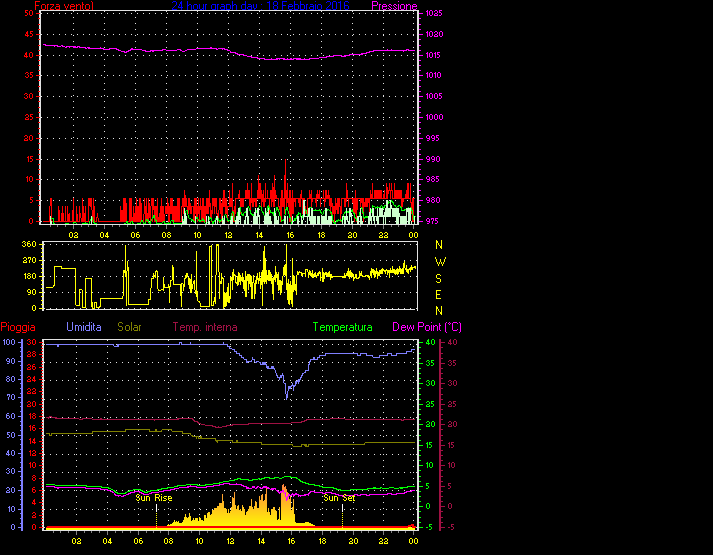Click the '24 hour graph day' title

point(215,6)
